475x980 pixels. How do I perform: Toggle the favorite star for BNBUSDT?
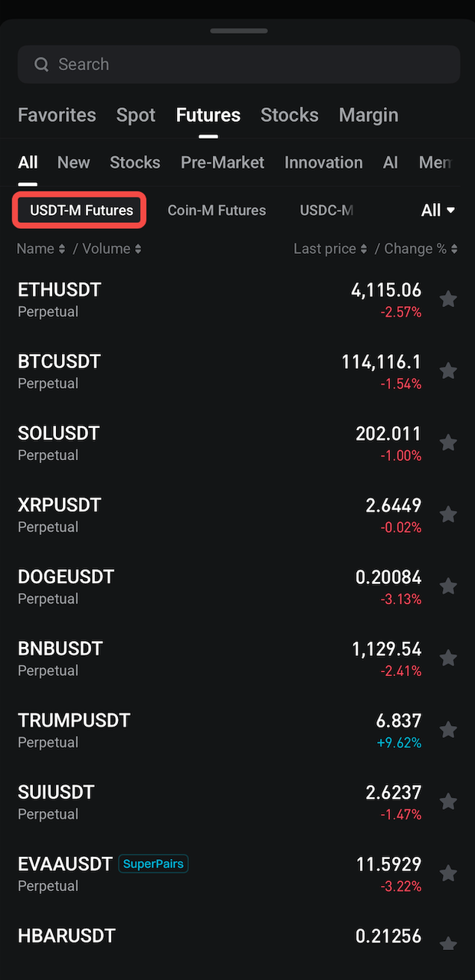tap(448, 658)
